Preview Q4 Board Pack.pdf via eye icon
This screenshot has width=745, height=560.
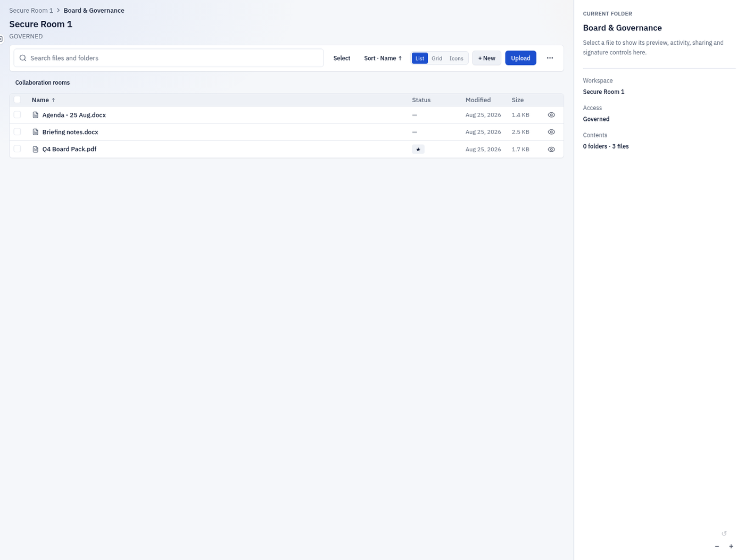551,150
